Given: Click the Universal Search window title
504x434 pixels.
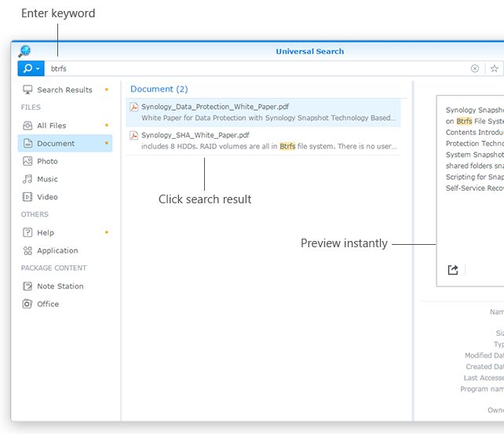Looking at the screenshot, I should click(x=310, y=51).
